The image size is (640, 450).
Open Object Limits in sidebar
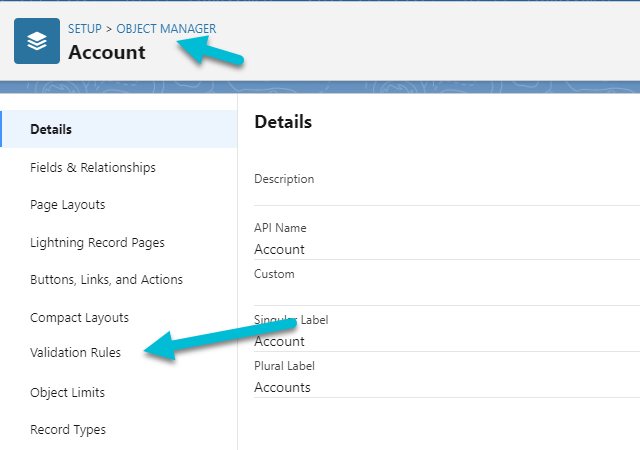coord(67,392)
